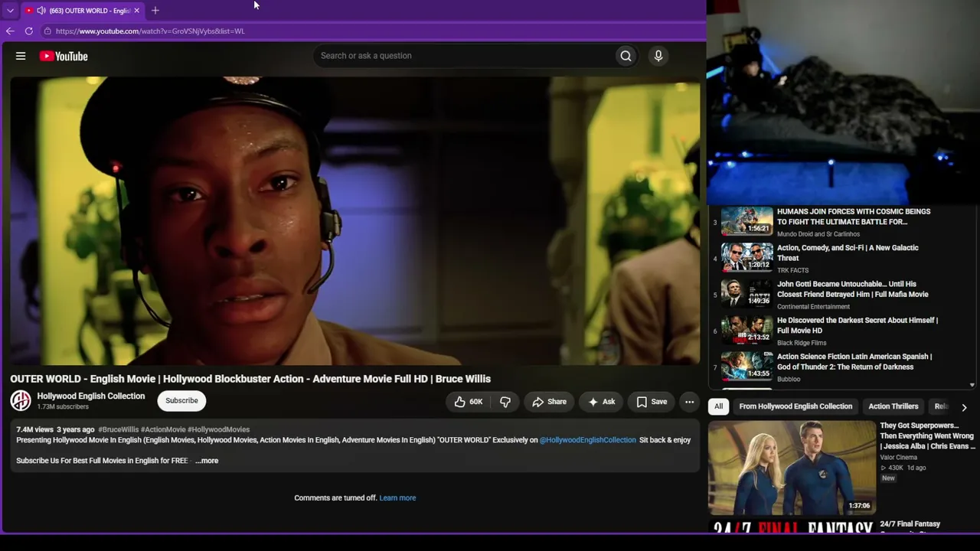Open the Rel... partially shown filter chip
This screenshot has width=980, height=551.
coord(942,406)
